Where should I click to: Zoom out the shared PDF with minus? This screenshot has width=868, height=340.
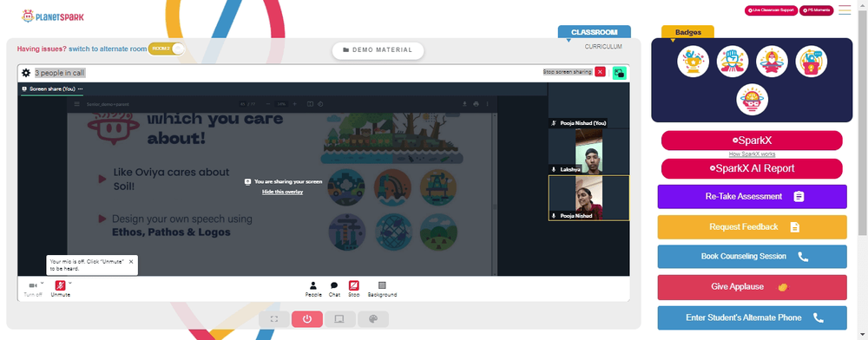tap(268, 103)
